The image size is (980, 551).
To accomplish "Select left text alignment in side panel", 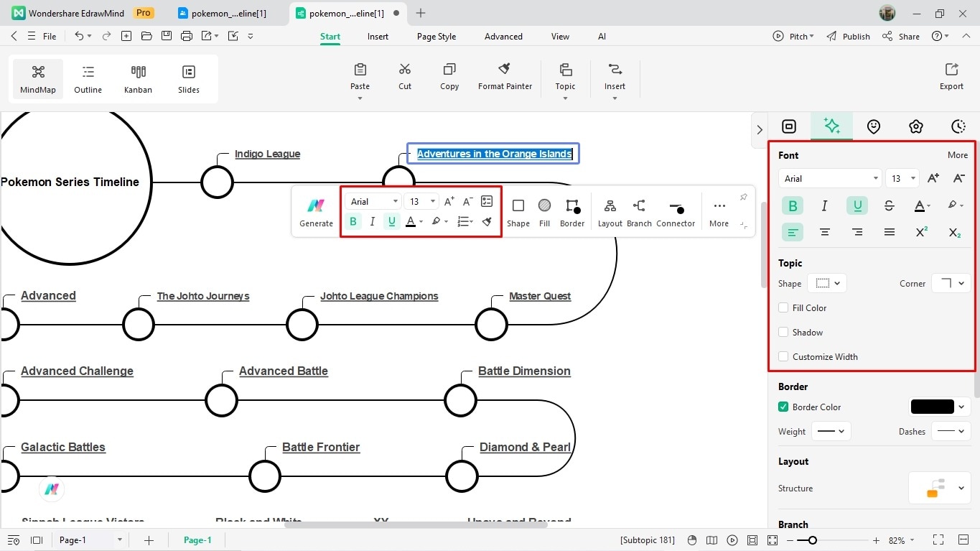I will point(792,232).
